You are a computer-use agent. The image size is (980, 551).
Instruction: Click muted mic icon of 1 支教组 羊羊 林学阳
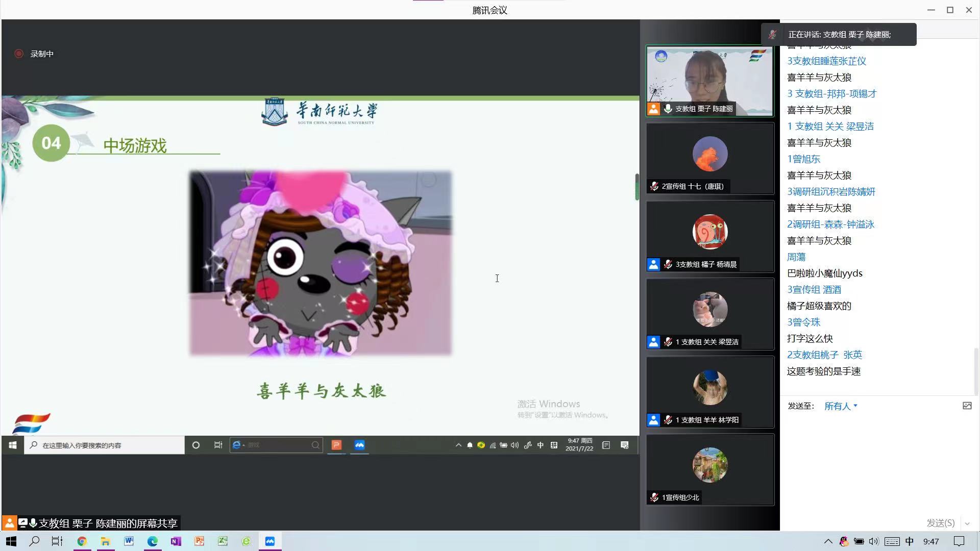(668, 420)
